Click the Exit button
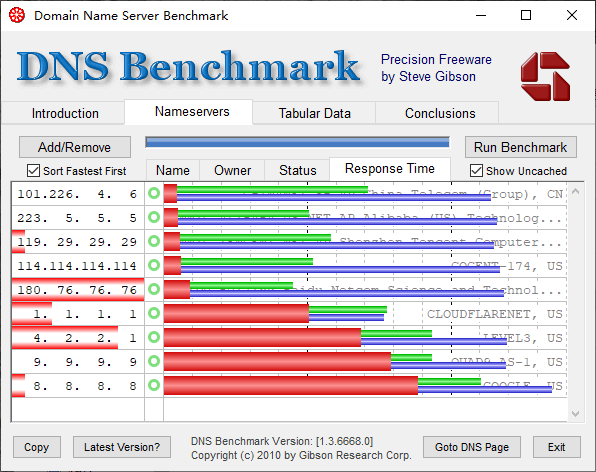Image resolution: width=596 pixels, height=472 pixels. [x=556, y=447]
